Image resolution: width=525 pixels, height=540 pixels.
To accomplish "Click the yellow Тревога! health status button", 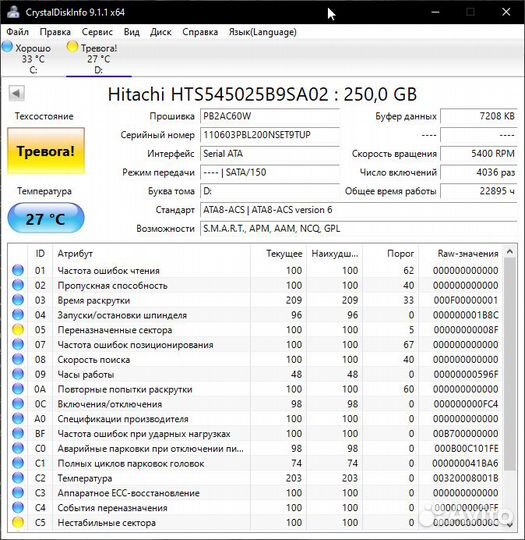I will tap(46, 151).
